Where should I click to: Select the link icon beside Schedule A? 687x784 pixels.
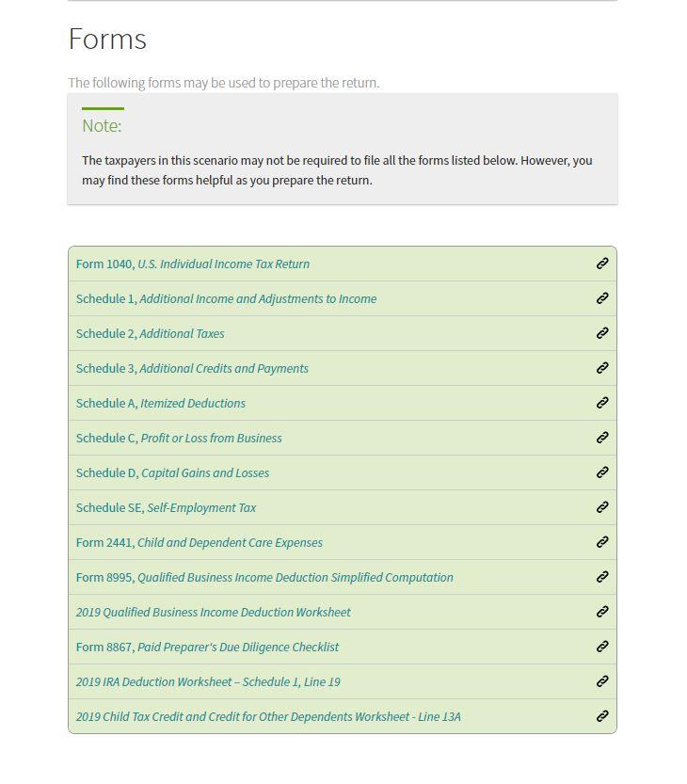[601, 403]
